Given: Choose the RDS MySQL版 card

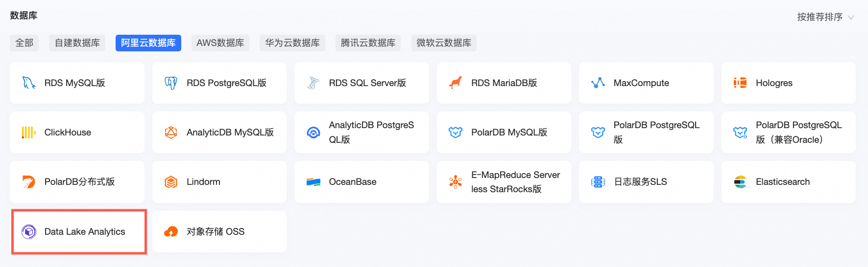Looking at the screenshot, I should tap(77, 83).
